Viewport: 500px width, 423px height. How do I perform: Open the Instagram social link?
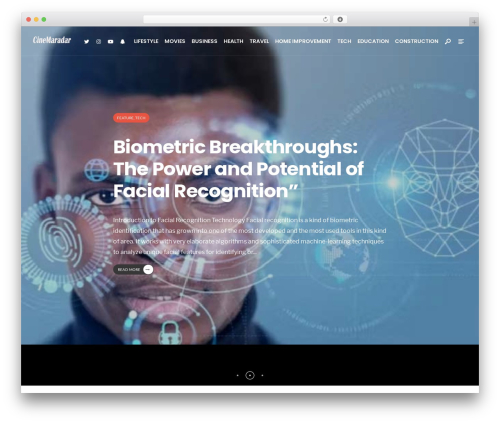(98, 42)
